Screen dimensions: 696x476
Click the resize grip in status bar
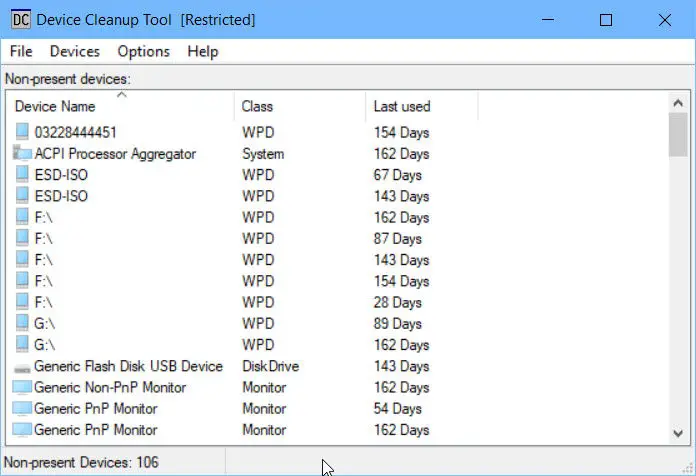click(688, 467)
